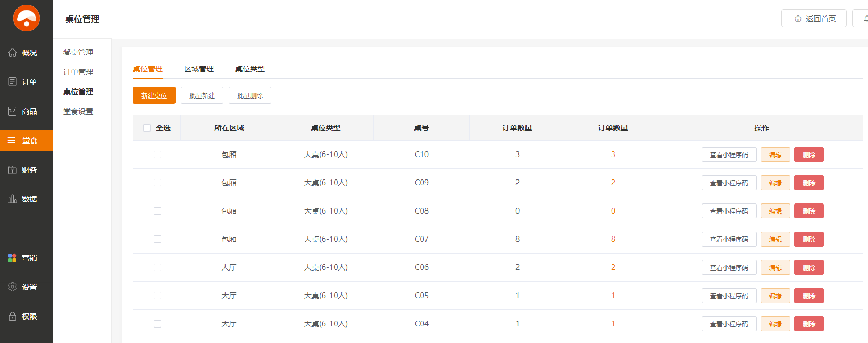Open the 商品 products sidebar icon
The width and height of the screenshot is (868, 343).
(13, 111)
